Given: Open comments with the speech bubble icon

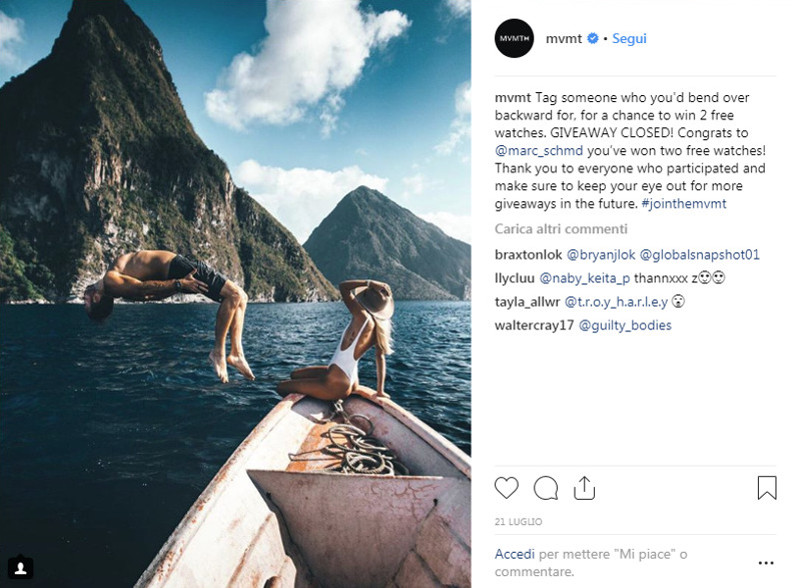Looking at the screenshot, I should (x=546, y=488).
